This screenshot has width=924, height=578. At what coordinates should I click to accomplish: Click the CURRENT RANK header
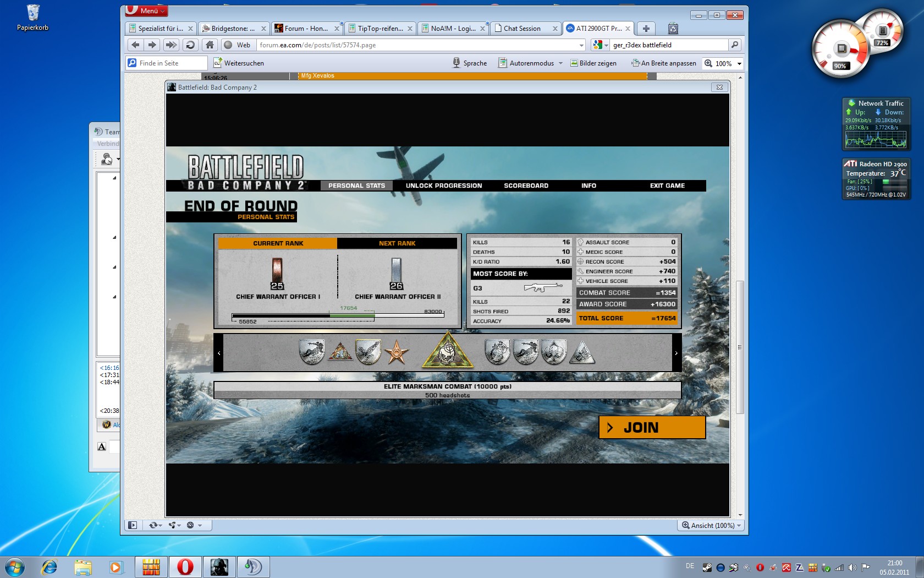(278, 243)
